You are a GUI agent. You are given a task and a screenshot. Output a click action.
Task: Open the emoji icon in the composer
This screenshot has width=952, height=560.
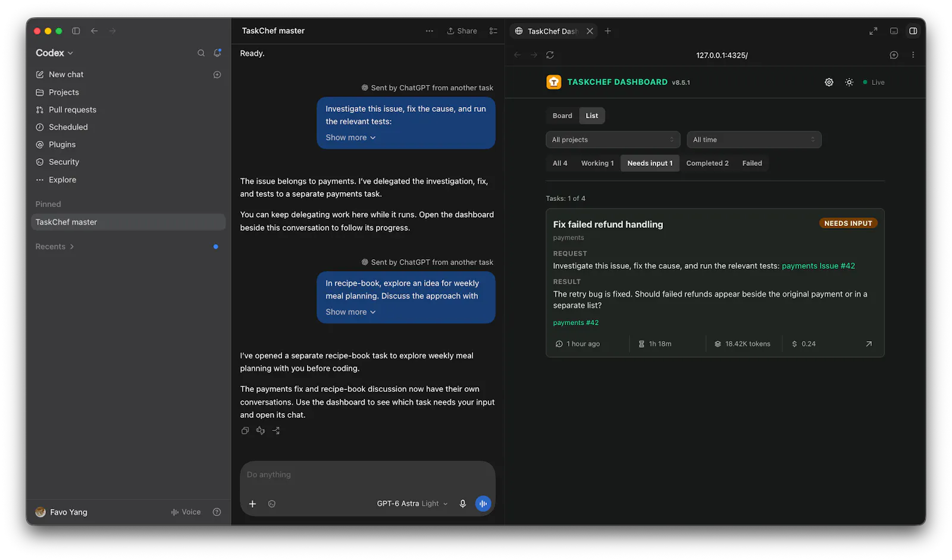click(x=272, y=504)
